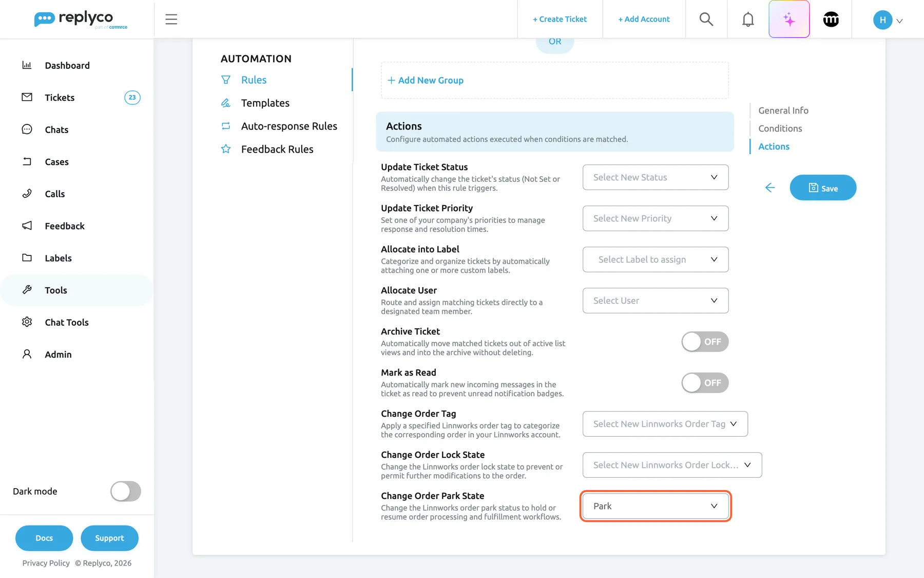This screenshot has height=578, width=924.
Task: Click the Chat Tools gear icon
Action: tap(27, 322)
